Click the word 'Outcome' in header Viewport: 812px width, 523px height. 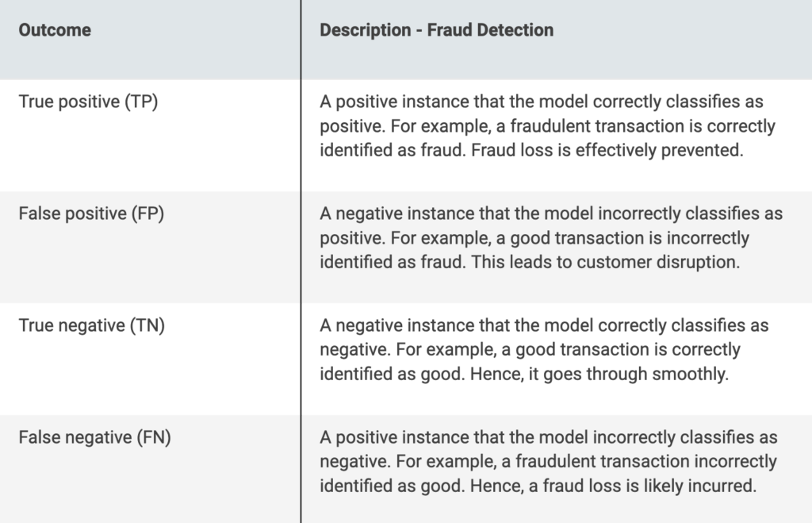tap(55, 30)
